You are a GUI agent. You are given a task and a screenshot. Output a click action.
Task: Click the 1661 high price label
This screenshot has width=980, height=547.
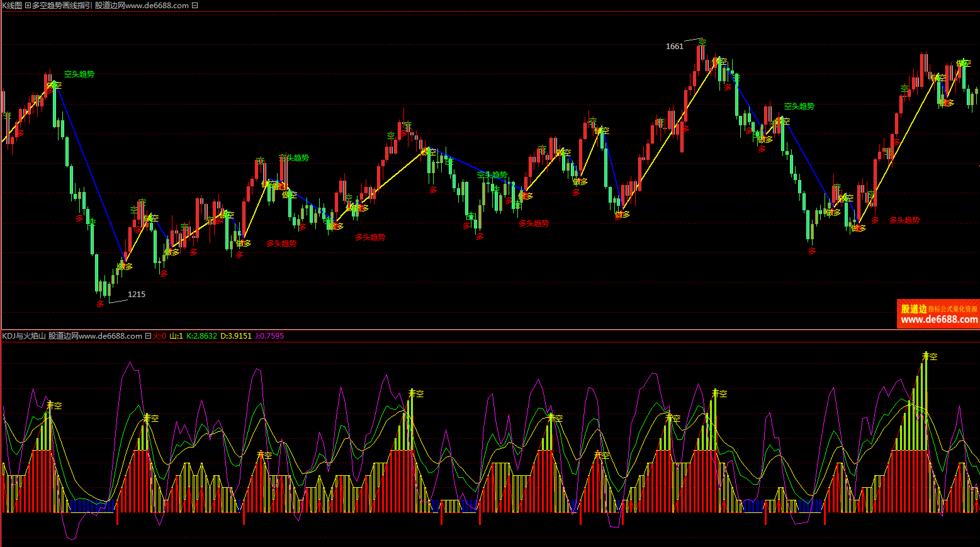[674, 47]
